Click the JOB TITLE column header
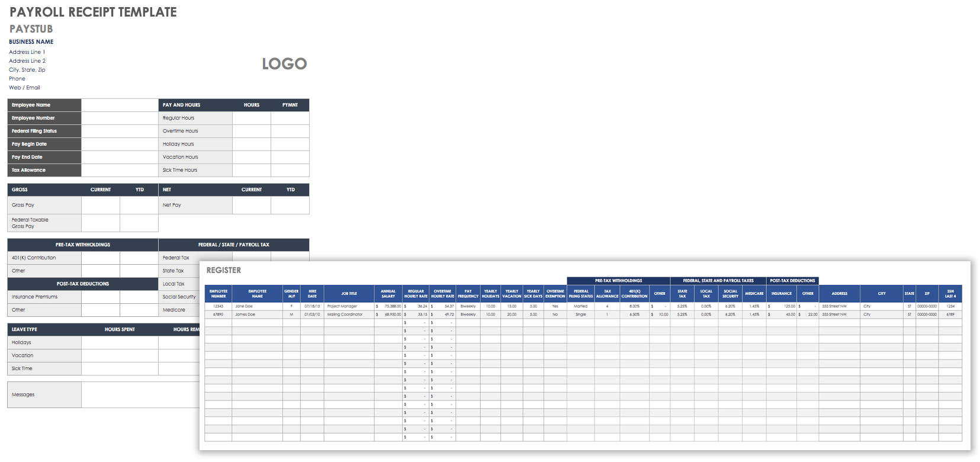Image resolution: width=980 pixels, height=462 pixels. coord(349,294)
